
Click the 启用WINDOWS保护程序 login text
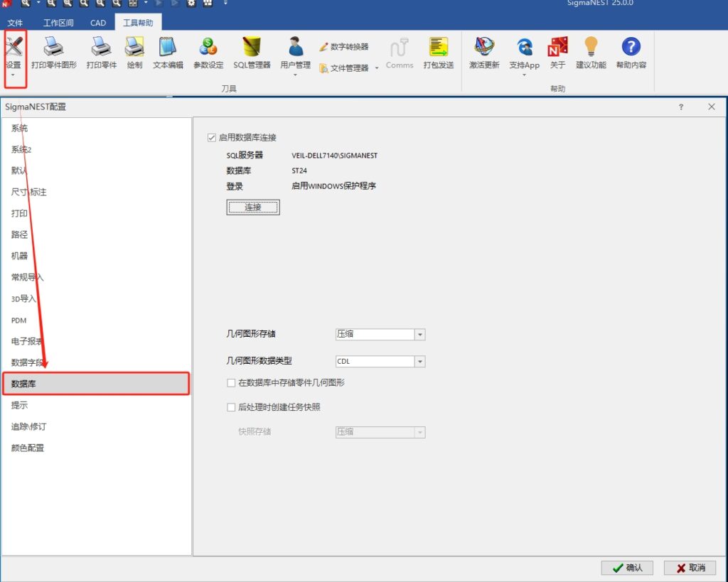click(x=334, y=186)
